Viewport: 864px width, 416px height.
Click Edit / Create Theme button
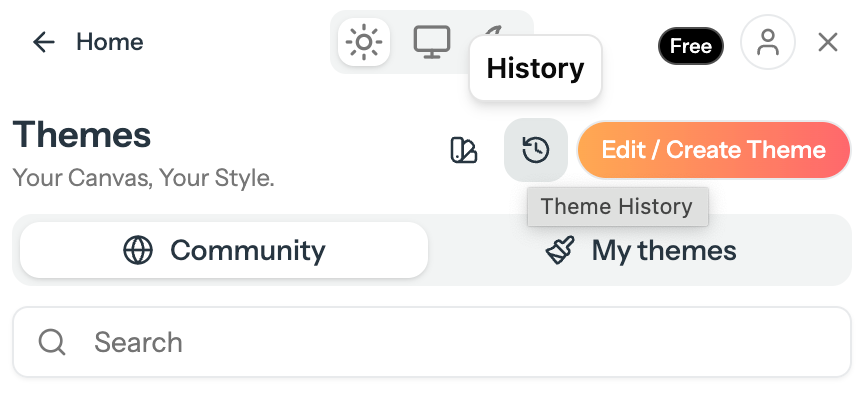pos(714,150)
